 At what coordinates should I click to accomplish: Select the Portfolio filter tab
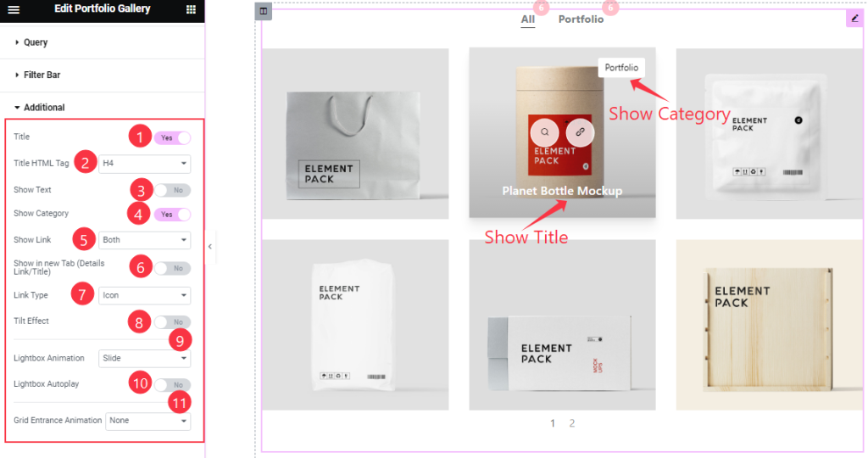[x=581, y=20]
